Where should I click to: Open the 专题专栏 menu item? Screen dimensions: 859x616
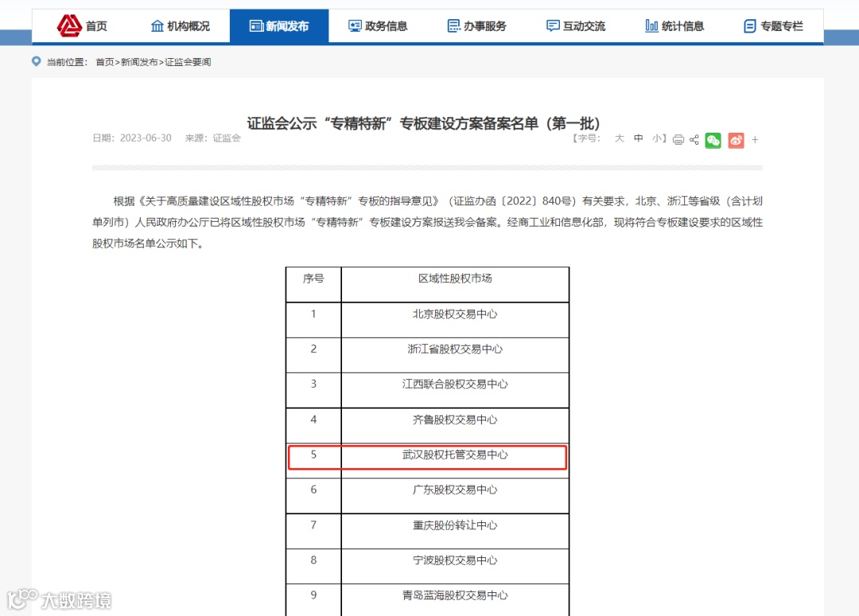pos(782,25)
